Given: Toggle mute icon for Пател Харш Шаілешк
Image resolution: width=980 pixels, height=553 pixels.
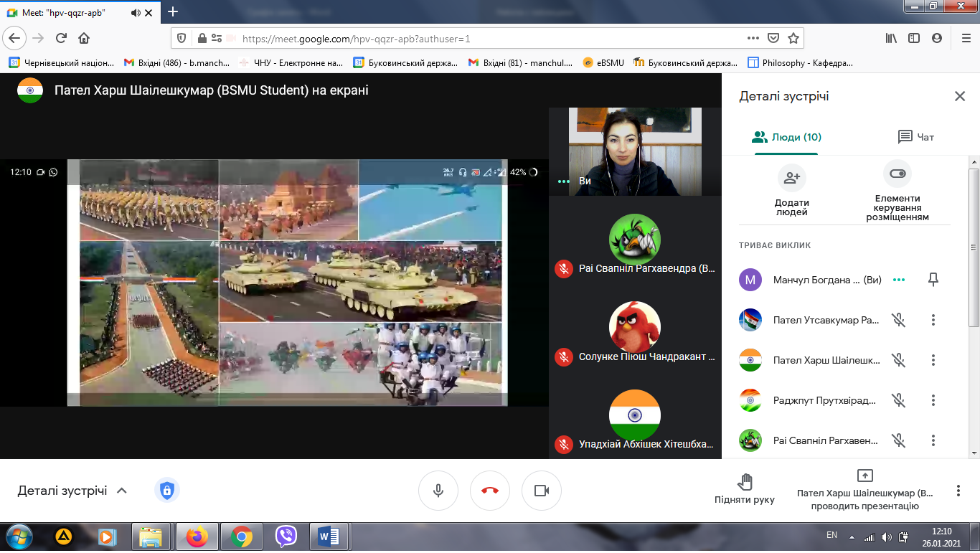Looking at the screenshot, I should (898, 360).
